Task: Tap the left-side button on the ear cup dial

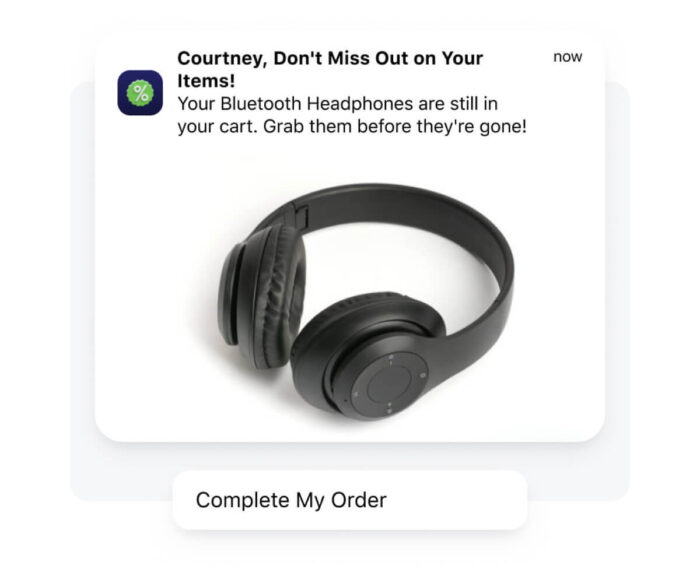Action: click(356, 394)
